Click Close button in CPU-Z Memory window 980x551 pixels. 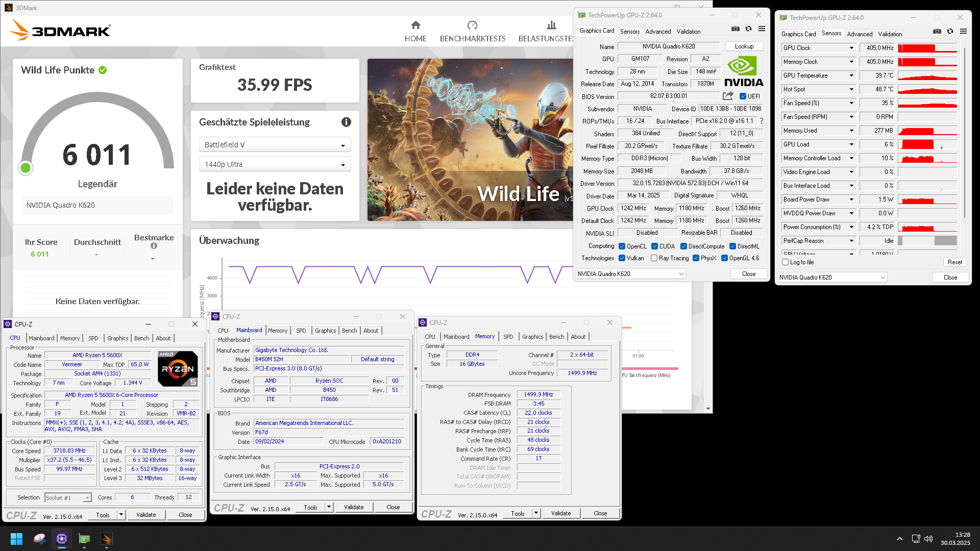click(600, 513)
